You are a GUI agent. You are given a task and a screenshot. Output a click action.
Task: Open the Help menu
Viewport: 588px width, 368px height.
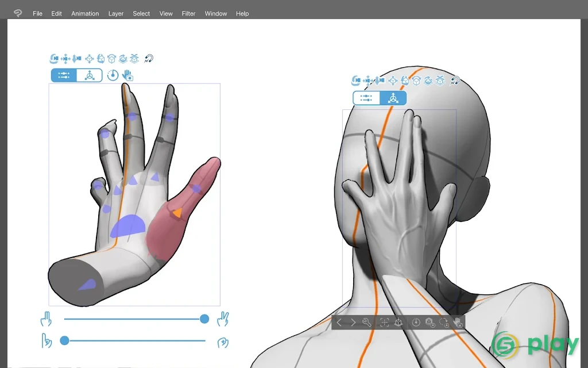coord(242,14)
